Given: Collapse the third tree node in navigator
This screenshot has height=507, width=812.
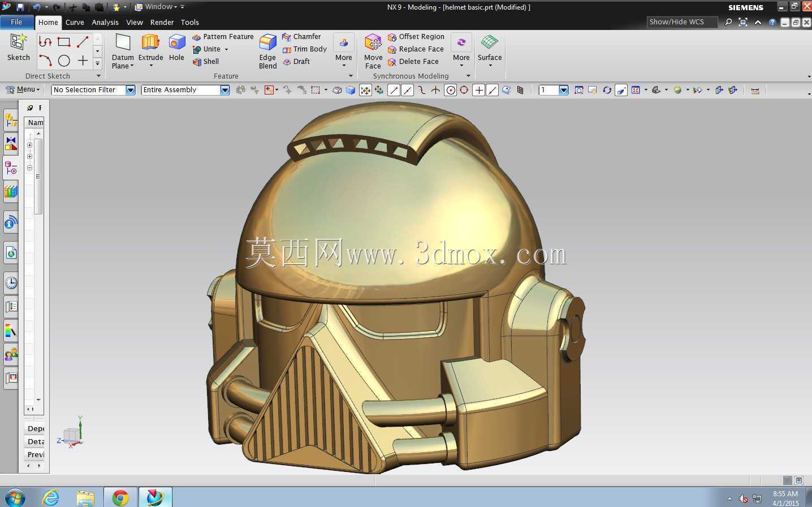Looking at the screenshot, I should [x=29, y=167].
